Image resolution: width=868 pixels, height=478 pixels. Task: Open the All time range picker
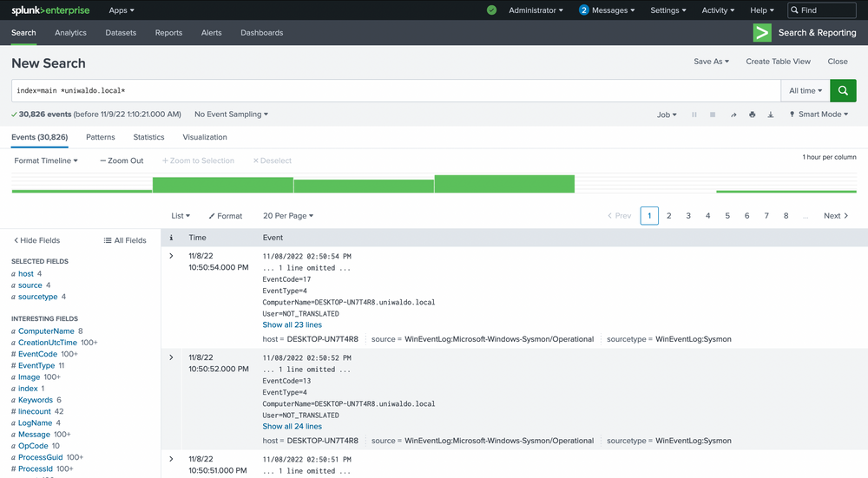pos(805,90)
